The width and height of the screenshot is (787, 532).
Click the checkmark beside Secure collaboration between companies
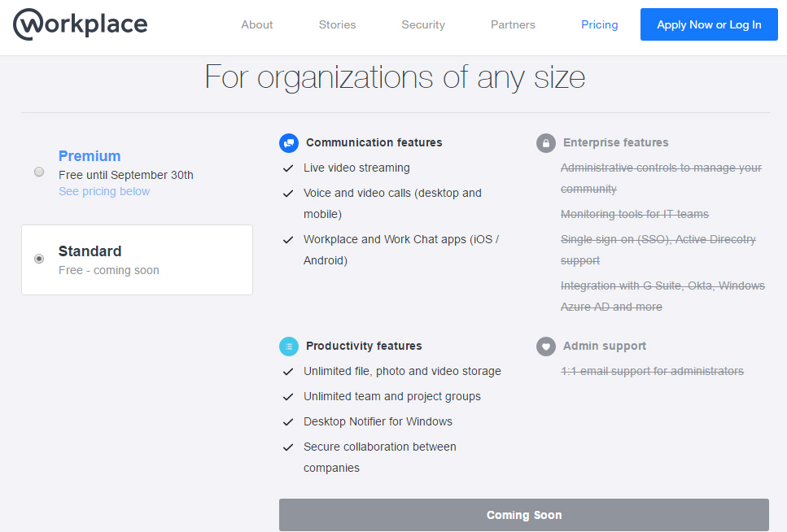pyautogui.click(x=288, y=447)
